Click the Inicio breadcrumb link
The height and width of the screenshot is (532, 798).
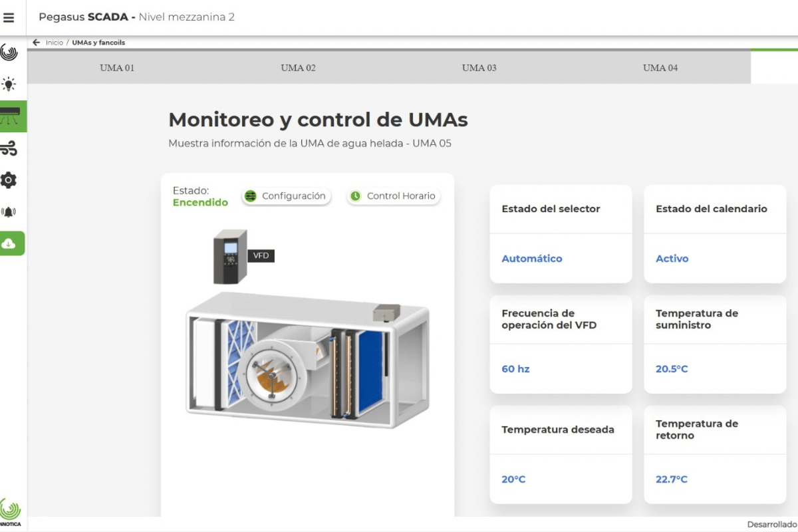(x=55, y=43)
